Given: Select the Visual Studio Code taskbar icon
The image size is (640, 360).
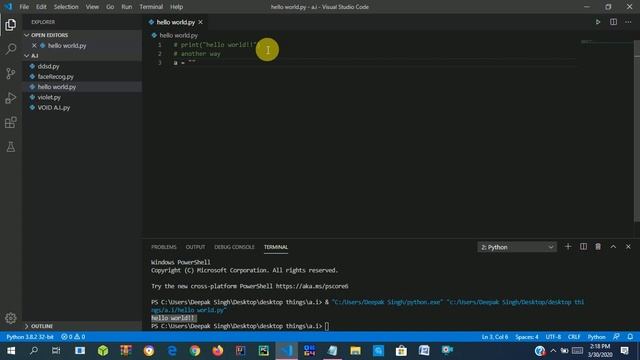Looking at the screenshot, I should click(287, 351).
